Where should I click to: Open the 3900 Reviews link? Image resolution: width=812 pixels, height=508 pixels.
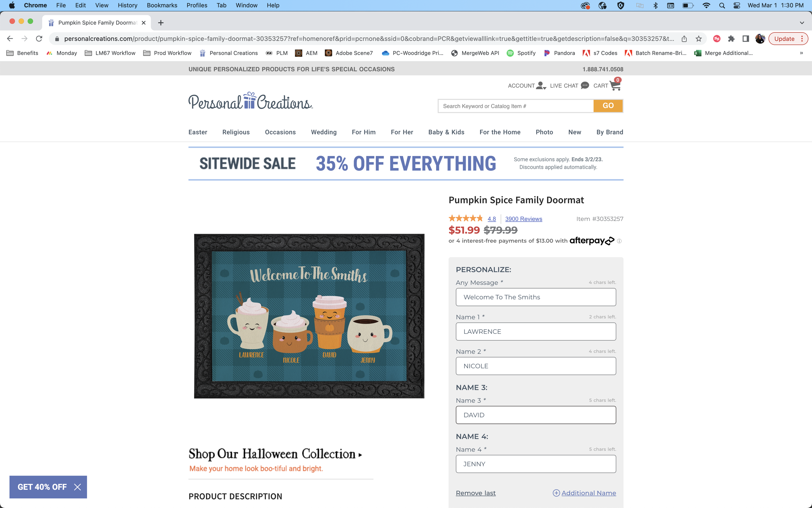523,219
